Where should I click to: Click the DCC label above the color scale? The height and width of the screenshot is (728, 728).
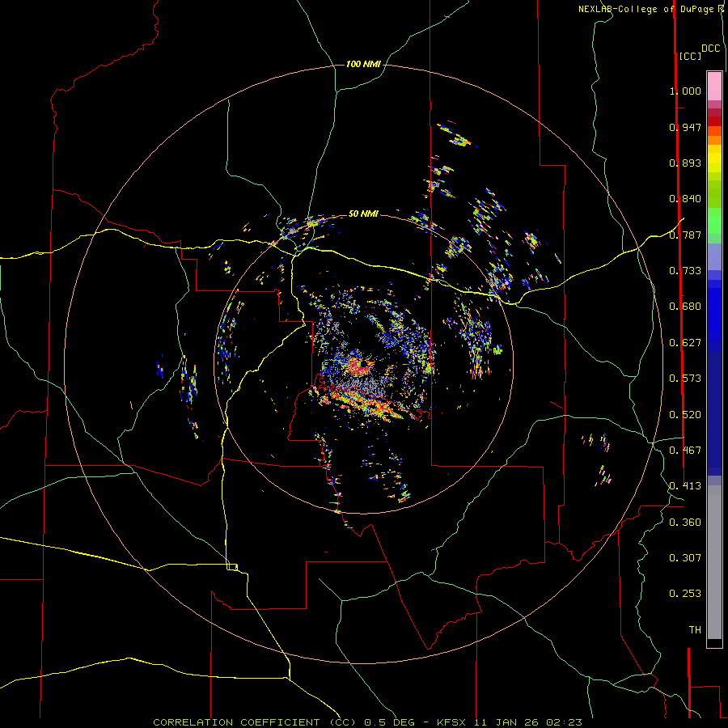(711, 49)
